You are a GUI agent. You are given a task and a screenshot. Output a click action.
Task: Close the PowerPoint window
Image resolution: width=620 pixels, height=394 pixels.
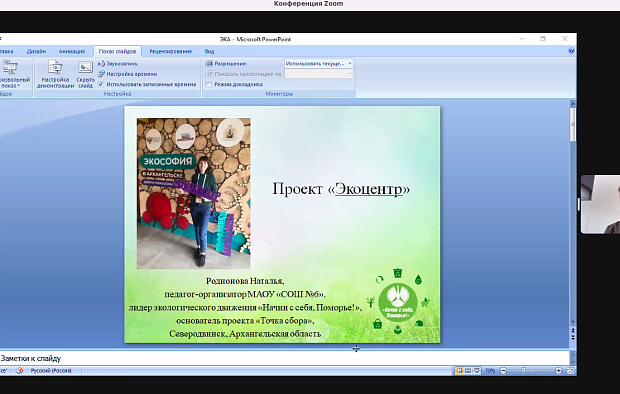[565, 39]
